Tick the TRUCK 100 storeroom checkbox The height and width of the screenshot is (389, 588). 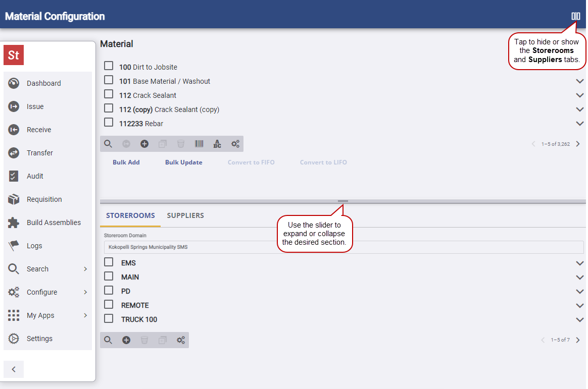tap(109, 318)
